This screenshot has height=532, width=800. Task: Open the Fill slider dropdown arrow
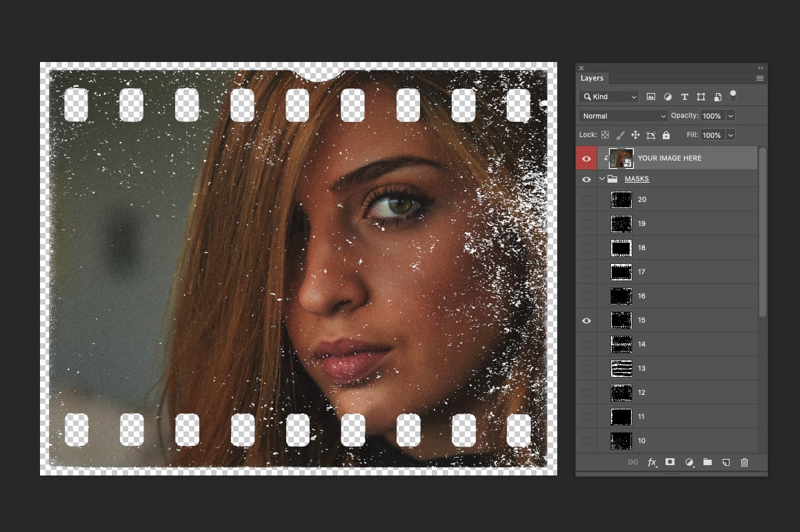point(730,135)
